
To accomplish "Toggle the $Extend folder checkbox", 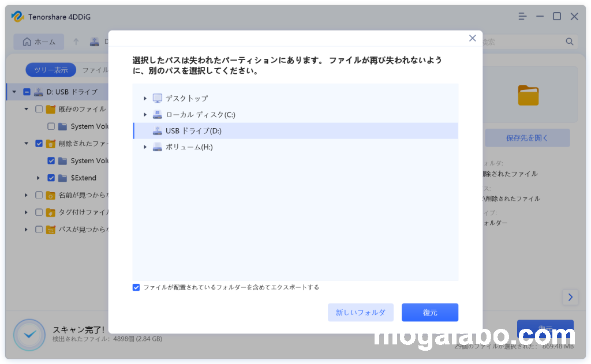I will coord(51,178).
